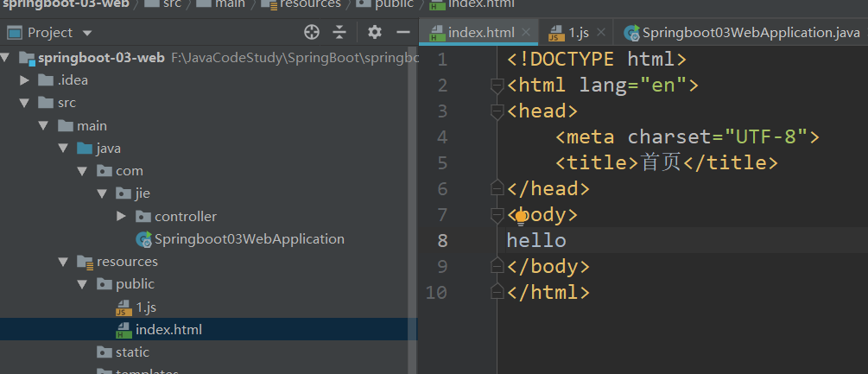Image resolution: width=868 pixels, height=374 pixels.
Task: Select index.html in the project tree
Action: click(168, 329)
